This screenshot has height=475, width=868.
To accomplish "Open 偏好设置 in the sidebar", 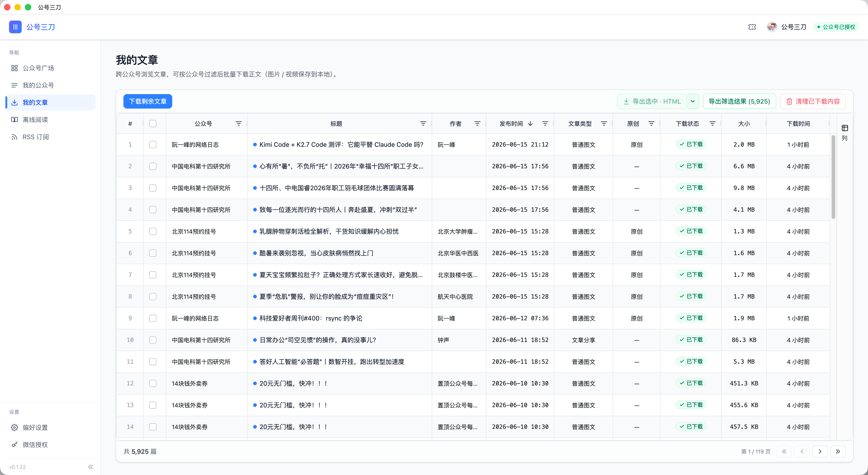I will pos(51,427).
